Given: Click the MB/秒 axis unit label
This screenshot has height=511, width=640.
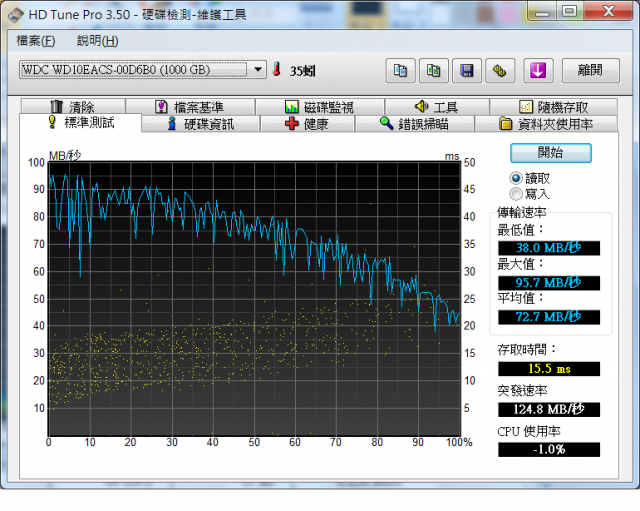Looking at the screenshot, I should click(65, 155).
